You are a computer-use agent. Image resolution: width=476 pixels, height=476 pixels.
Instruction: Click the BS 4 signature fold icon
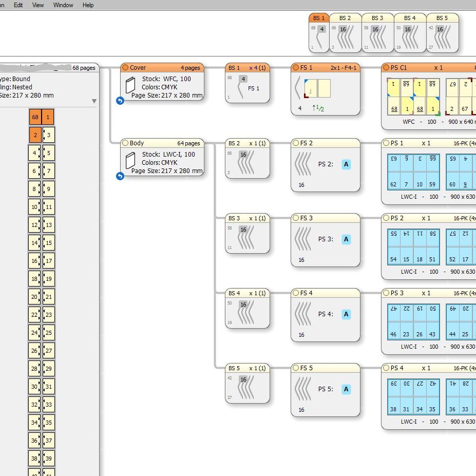(x=246, y=313)
